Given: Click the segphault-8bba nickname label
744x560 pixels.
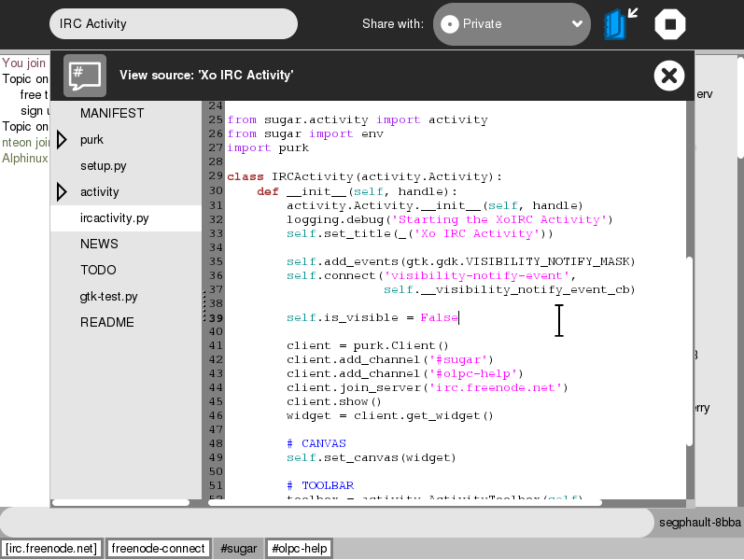Looking at the screenshot, I should click(699, 523).
